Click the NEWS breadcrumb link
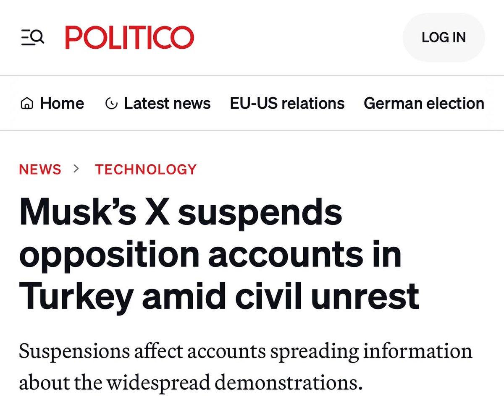Screen dimensions: 504x420 40,170
